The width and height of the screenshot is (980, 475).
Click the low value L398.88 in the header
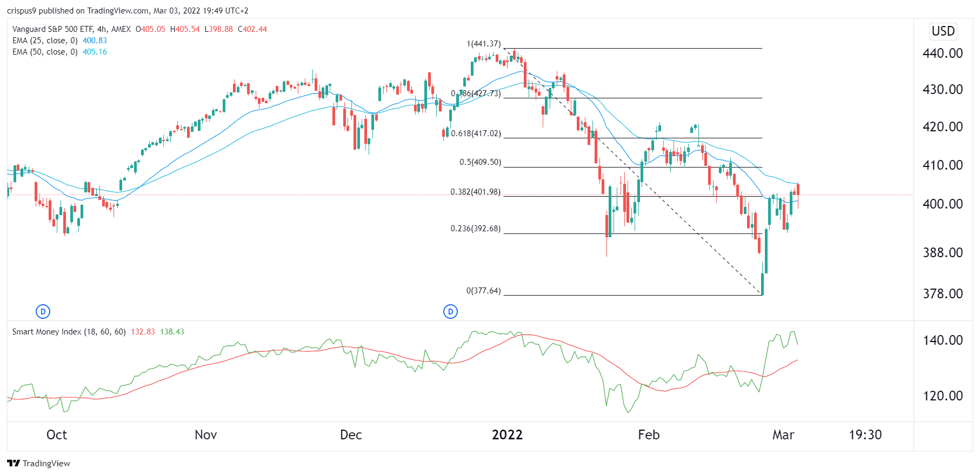pyautogui.click(x=218, y=29)
